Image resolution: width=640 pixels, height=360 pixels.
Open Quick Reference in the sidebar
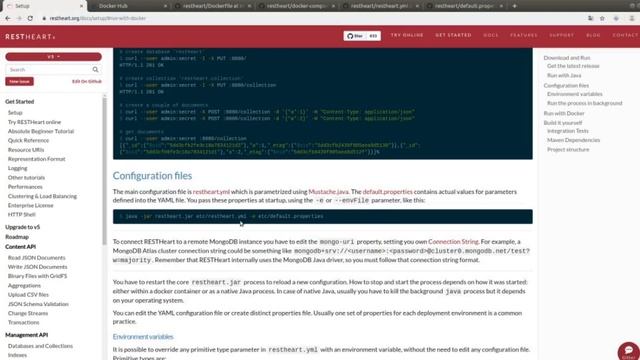28,140
